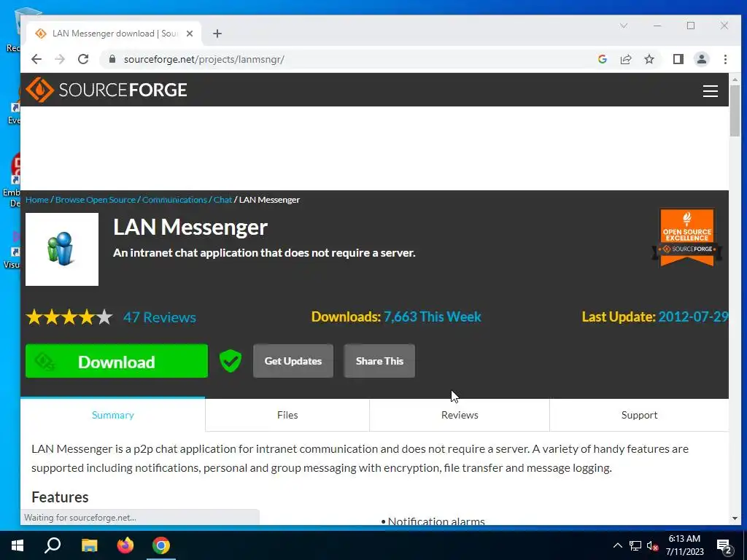This screenshot has width=747, height=560.
Task: Open Chat breadcrumb link
Action: pos(222,200)
